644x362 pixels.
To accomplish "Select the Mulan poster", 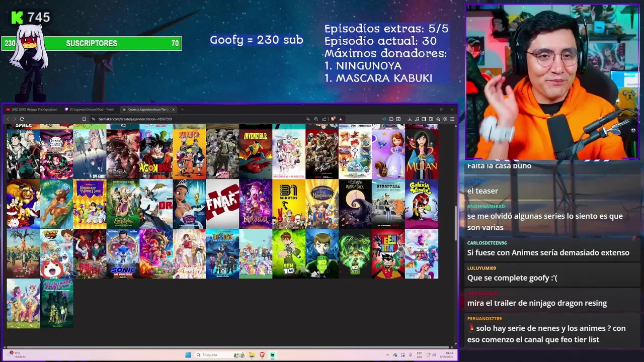I will [422, 153].
